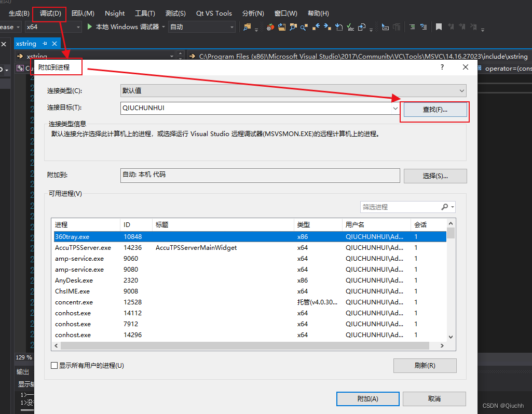Click the Visual Assist tomato options icon
Image resolution: width=532 pixels, height=414 pixels.
click(270, 27)
